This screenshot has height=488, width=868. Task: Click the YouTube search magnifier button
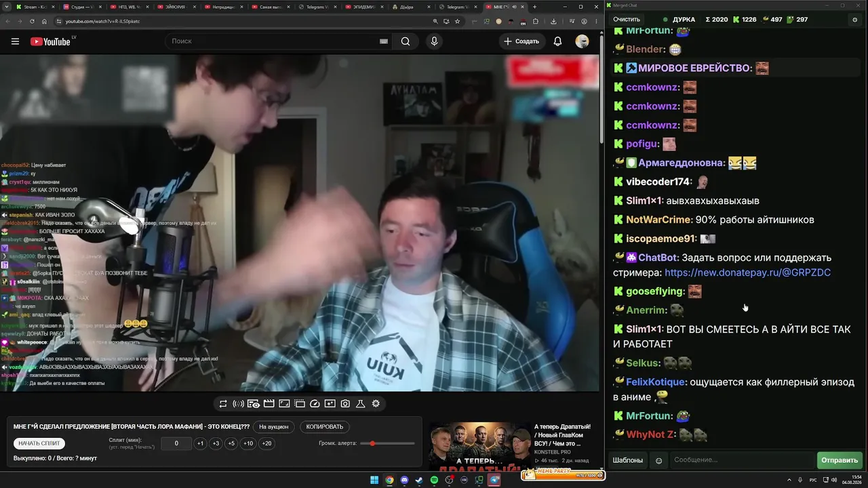[406, 41]
